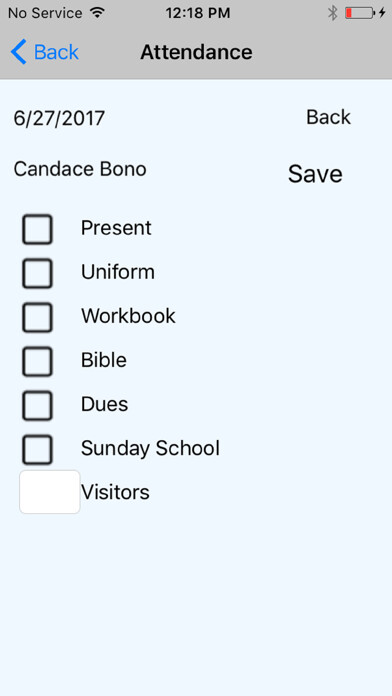Tap the charging bolt icon

tap(382, 13)
